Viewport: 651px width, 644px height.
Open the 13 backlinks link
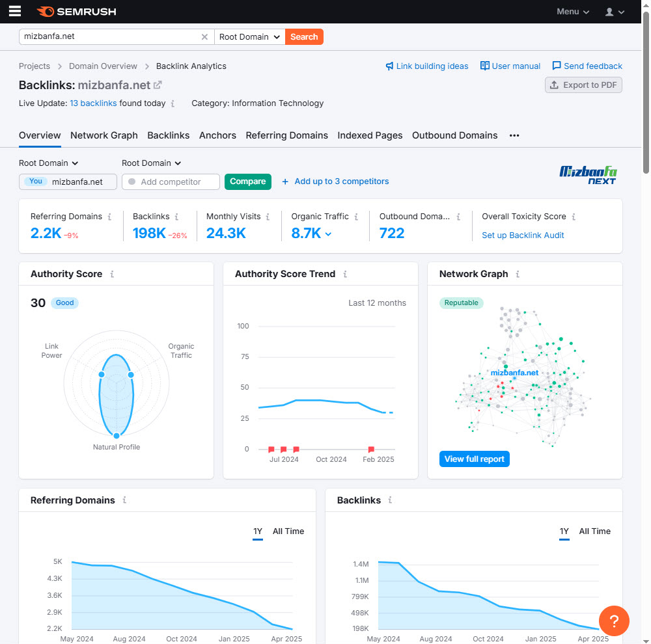pyautogui.click(x=93, y=103)
